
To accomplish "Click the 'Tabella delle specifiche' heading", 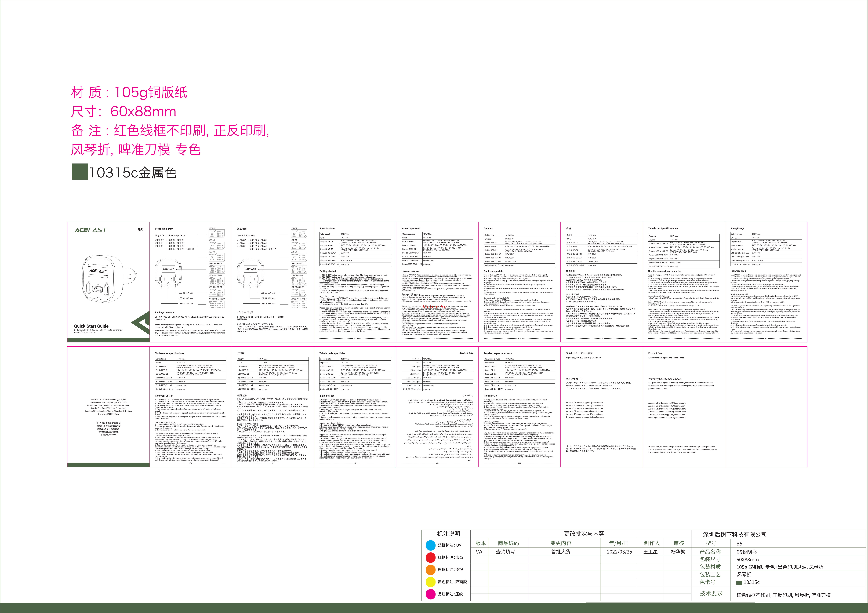I will [332, 353].
